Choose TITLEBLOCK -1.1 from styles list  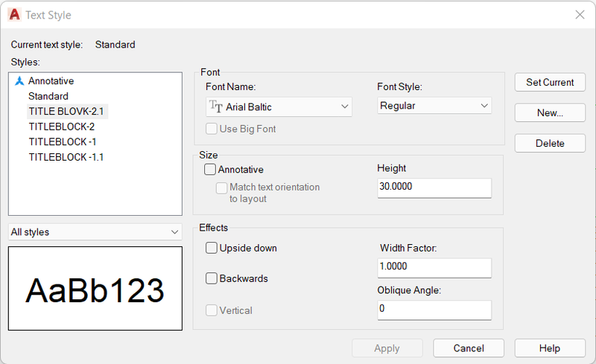click(66, 157)
